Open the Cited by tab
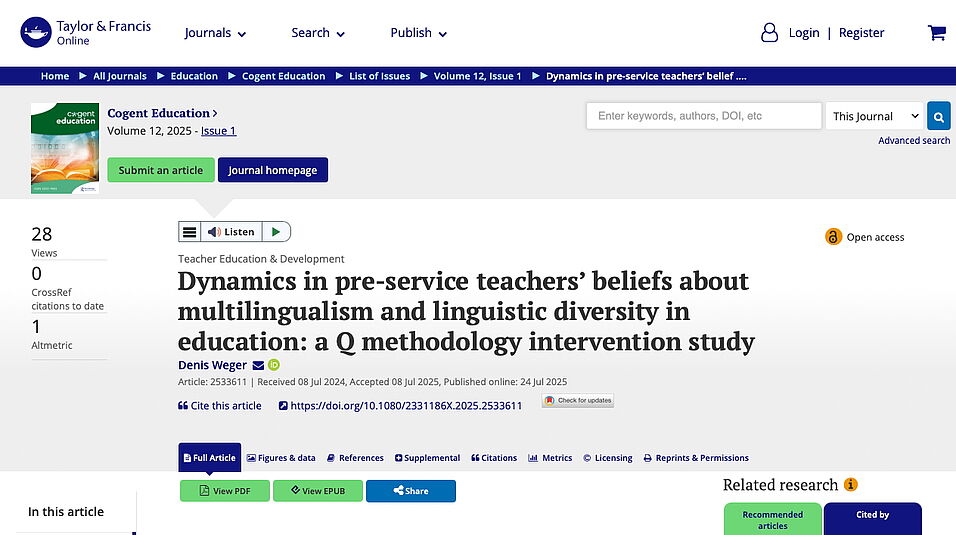This screenshot has width=956, height=535. point(872,516)
